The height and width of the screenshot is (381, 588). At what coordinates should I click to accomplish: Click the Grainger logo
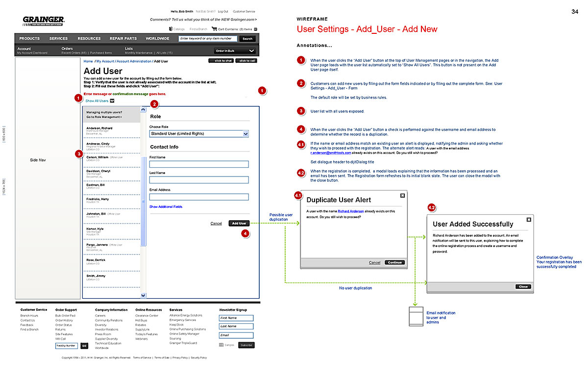point(44,21)
